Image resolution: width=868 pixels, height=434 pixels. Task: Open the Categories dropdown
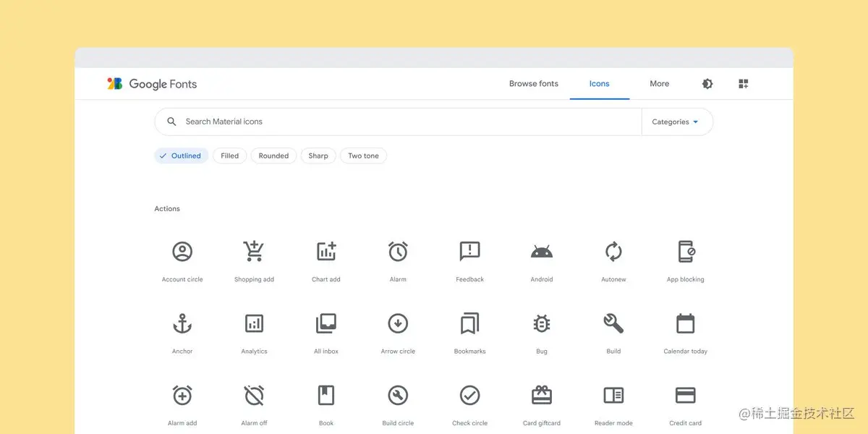point(676,122)
